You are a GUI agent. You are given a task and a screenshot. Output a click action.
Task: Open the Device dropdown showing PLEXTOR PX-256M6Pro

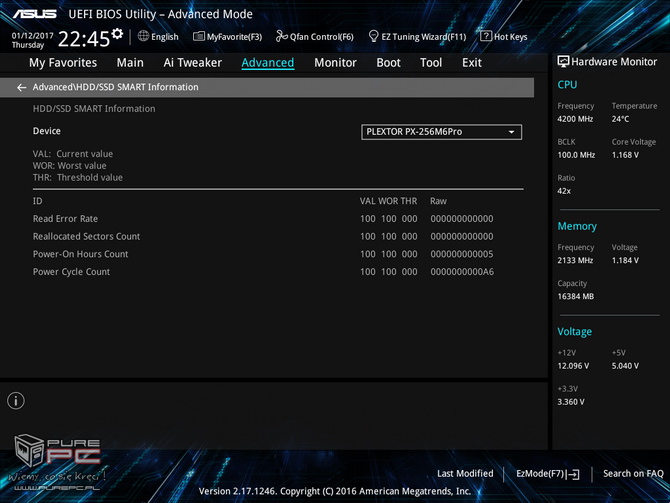coord(441,132)
